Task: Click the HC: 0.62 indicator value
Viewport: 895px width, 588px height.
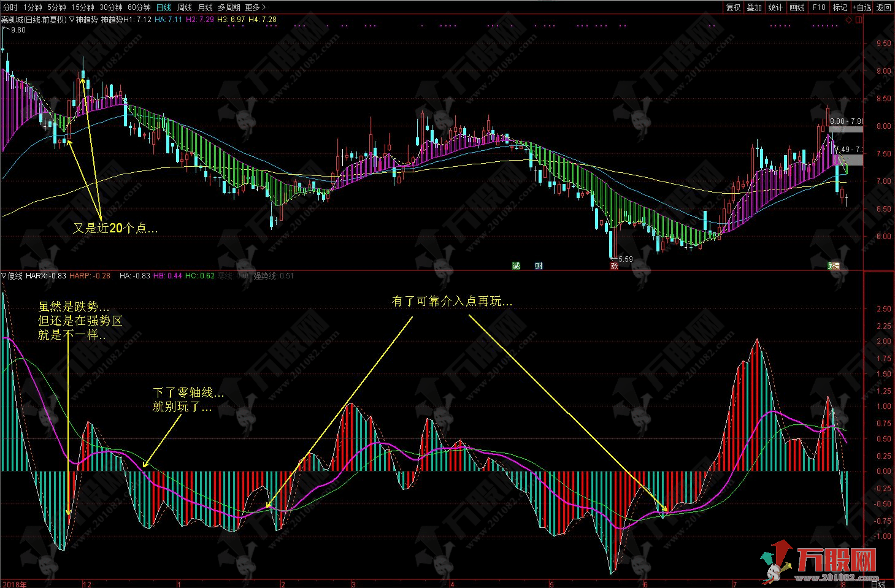Action: [200, 276]
